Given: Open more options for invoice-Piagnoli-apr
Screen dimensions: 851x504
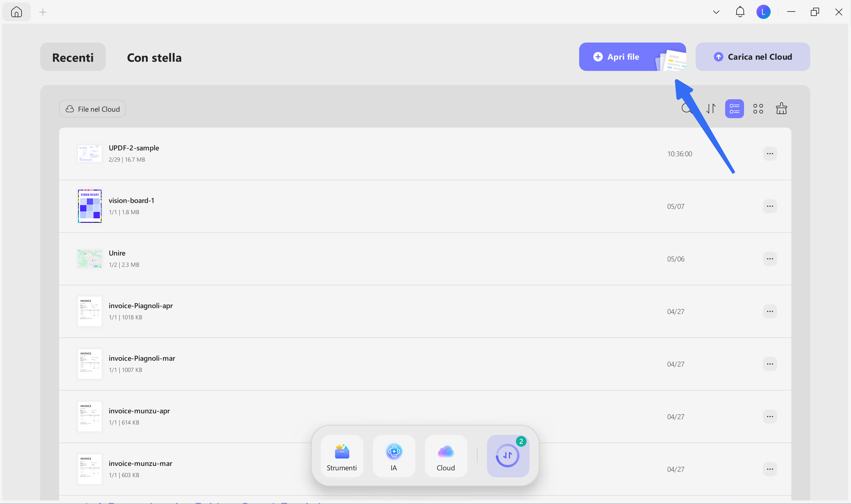Looking at the screenshot, I should pyautogui.click(x=770, y=311).
